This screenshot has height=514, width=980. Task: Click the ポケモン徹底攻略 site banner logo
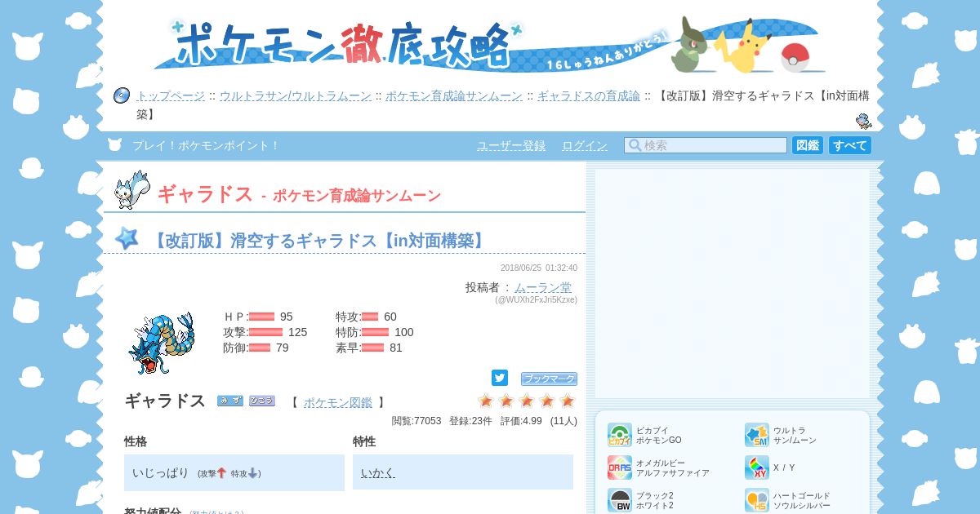pos(343,42)
